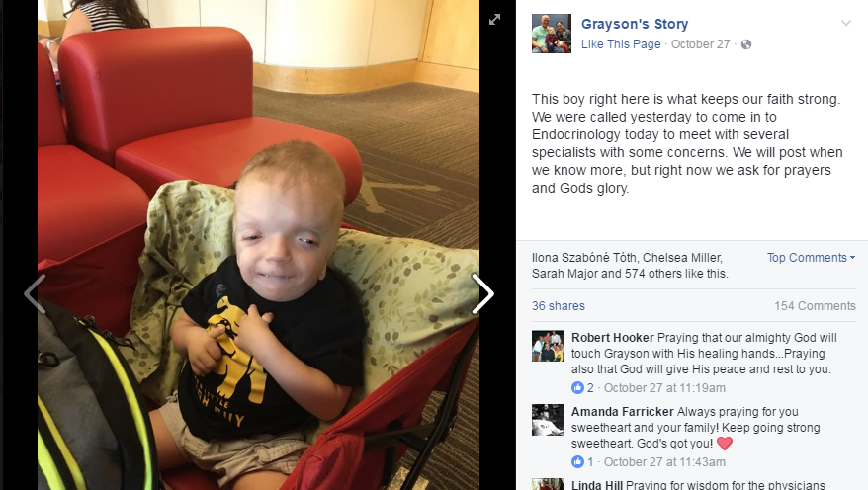Viewport: 868px width, 490px height.
Task: Click Robert Hooker's avatar thumbnail
Action: (548, 346)
